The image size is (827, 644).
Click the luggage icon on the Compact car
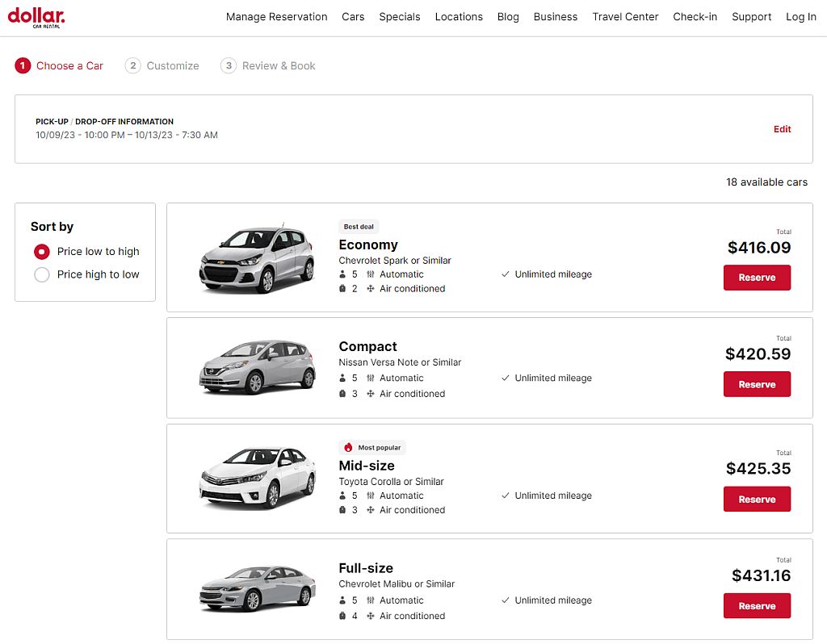342,393
